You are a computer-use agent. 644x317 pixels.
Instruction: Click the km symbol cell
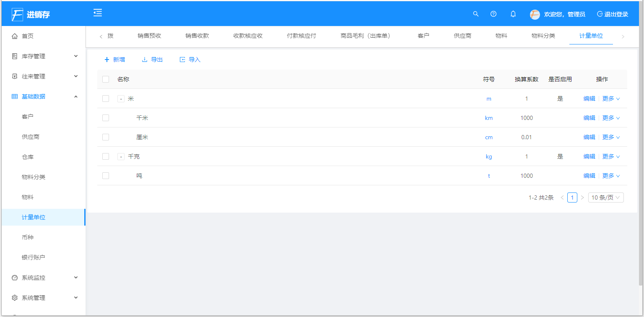pyautogui.click(x=489, y=118)
